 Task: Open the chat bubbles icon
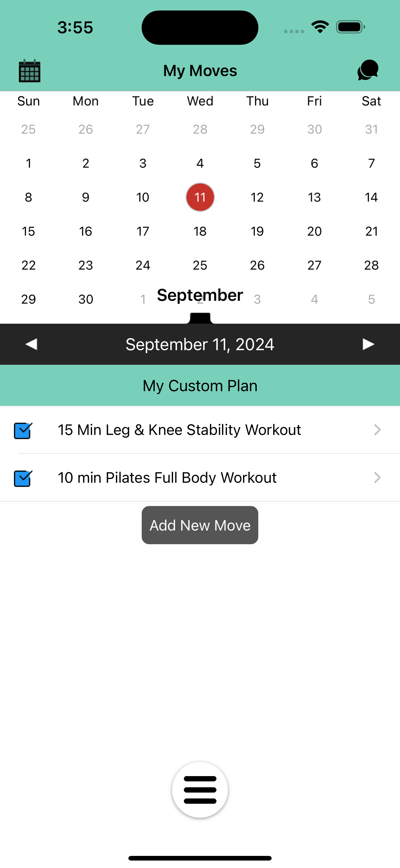368,70
